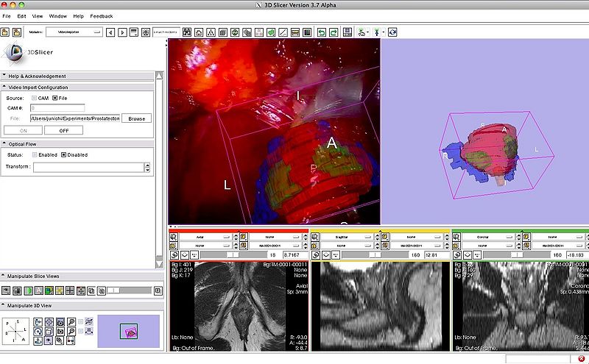Adjust the Axial slice offset slider
589x364 pixels.
(x=233, y=255)
